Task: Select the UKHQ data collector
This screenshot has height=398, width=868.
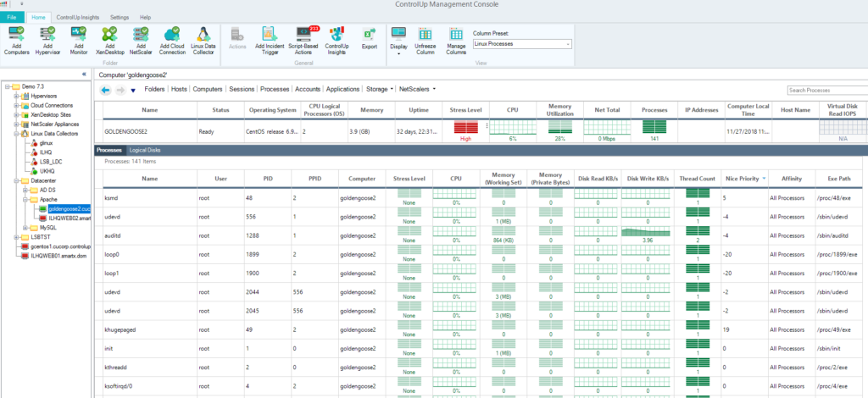Action: (x=47, y=171)
